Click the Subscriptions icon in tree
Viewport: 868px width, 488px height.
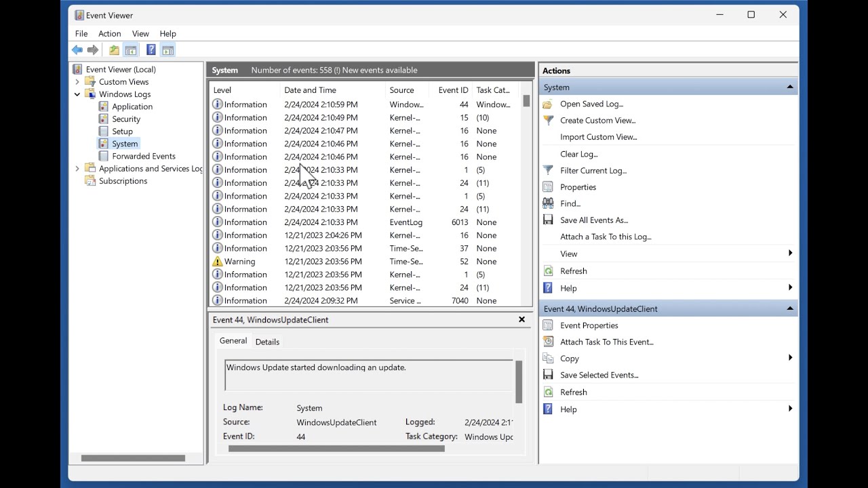tap(90, 181)
